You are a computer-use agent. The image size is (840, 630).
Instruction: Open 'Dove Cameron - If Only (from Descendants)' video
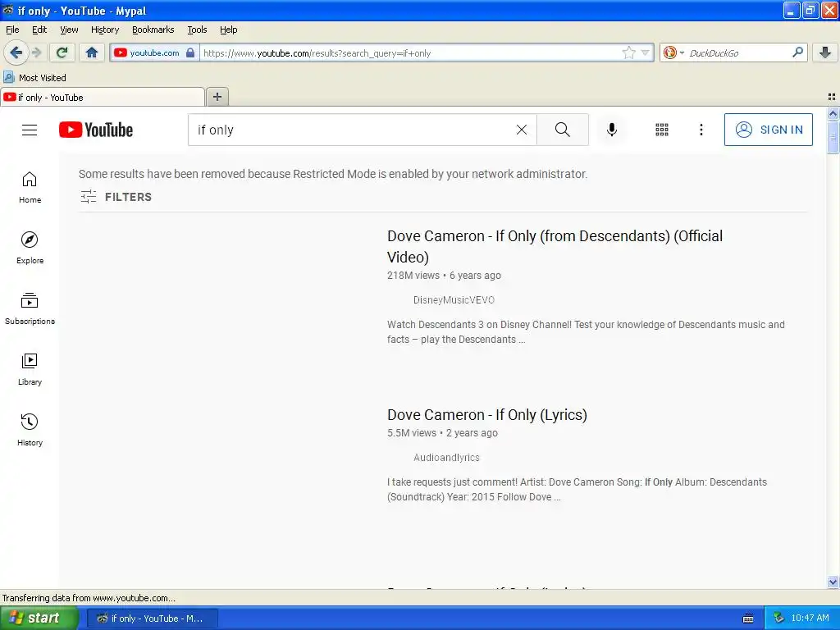click(x=555, y=246)
